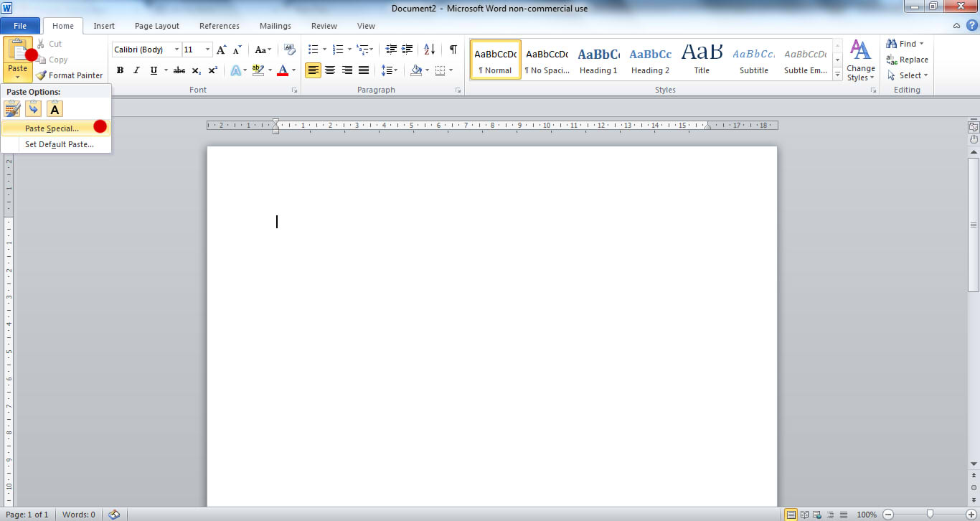Screen dimensions: 980x521
Task: Open the Line Spacing dropdown
Action: click(390, 70)
